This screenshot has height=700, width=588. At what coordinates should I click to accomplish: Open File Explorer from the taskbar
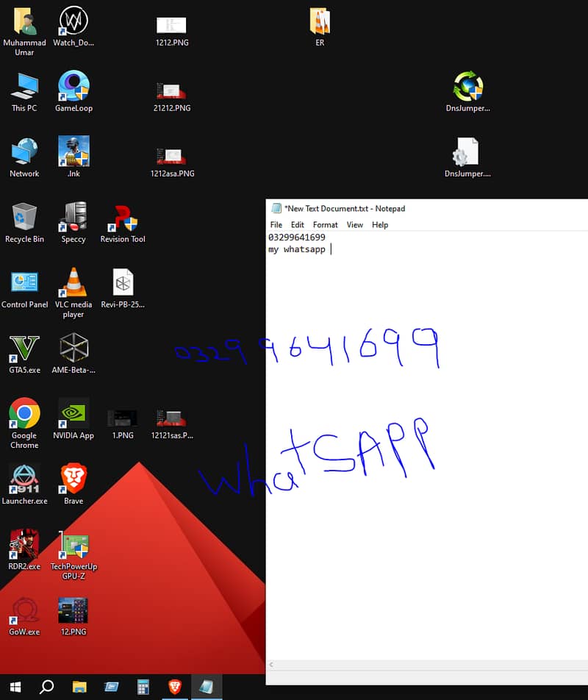[79, 687]
